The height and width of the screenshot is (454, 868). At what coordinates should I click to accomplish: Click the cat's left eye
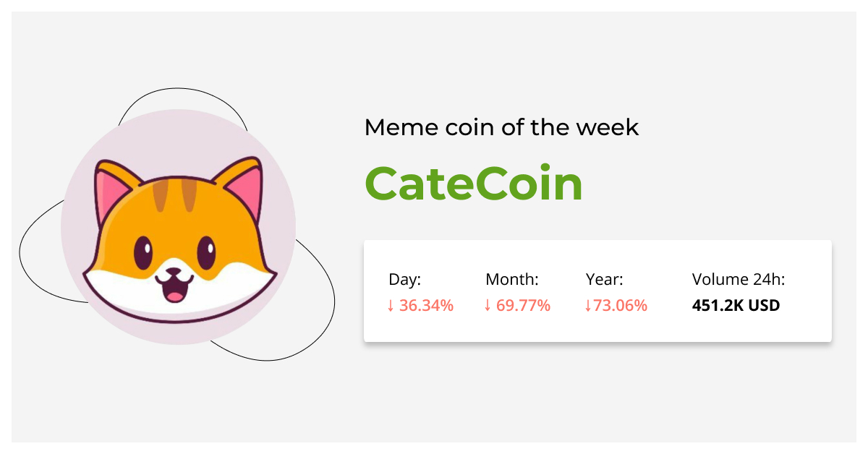143,253
